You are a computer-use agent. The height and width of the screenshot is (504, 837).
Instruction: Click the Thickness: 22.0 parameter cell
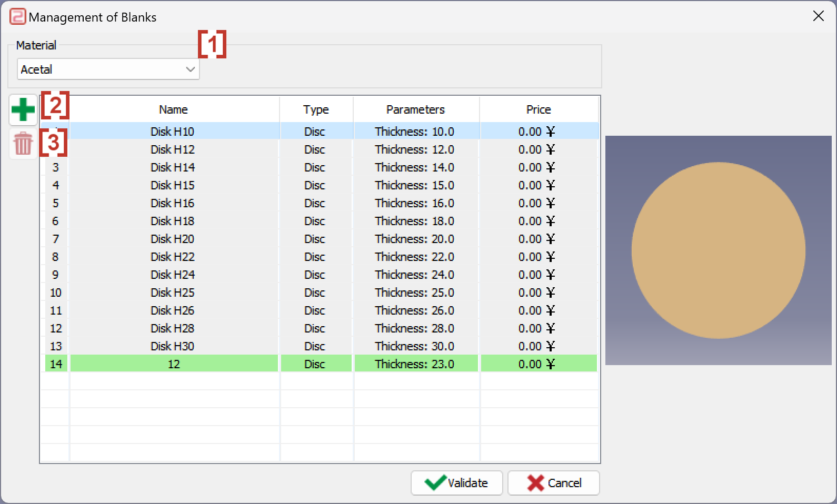tap(416, 257)
